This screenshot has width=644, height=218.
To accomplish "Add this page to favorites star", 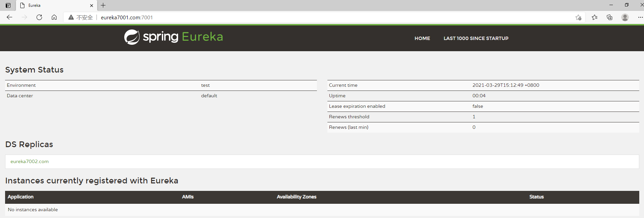I will point(578,18).
